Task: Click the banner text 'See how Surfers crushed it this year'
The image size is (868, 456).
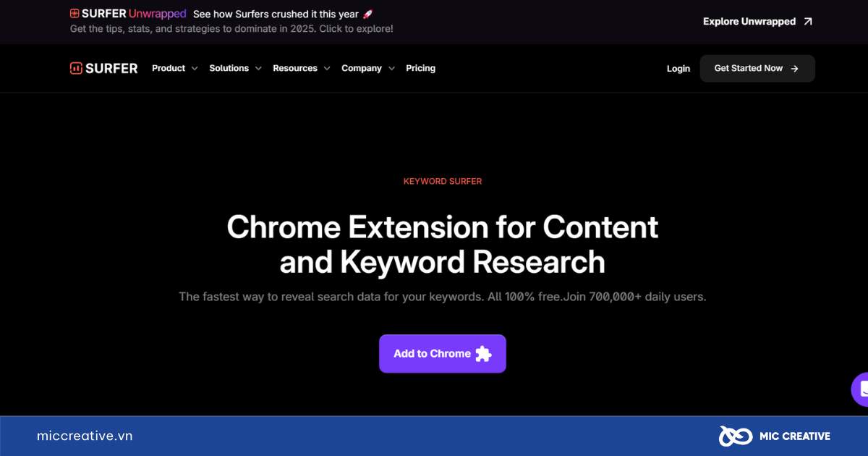Action: point(276,14)
